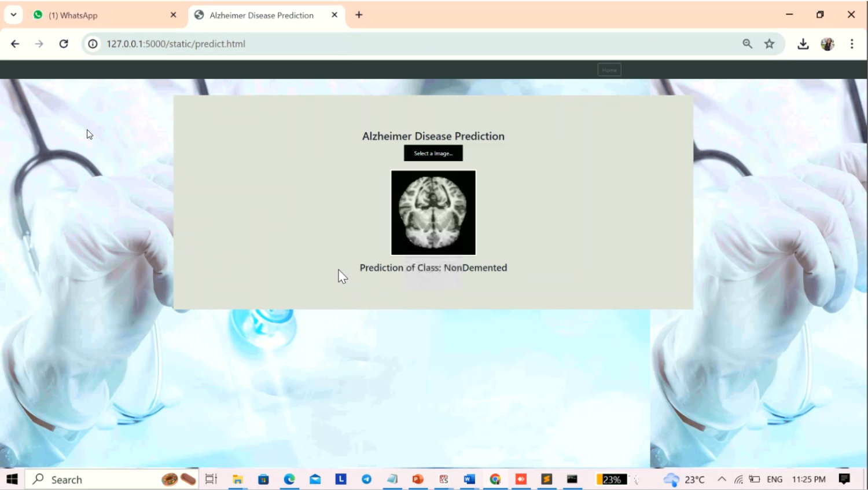Open the Chrome profile avatar
Image resolution: width=868 pixels, height=490 pixels.
pos(828,44)
